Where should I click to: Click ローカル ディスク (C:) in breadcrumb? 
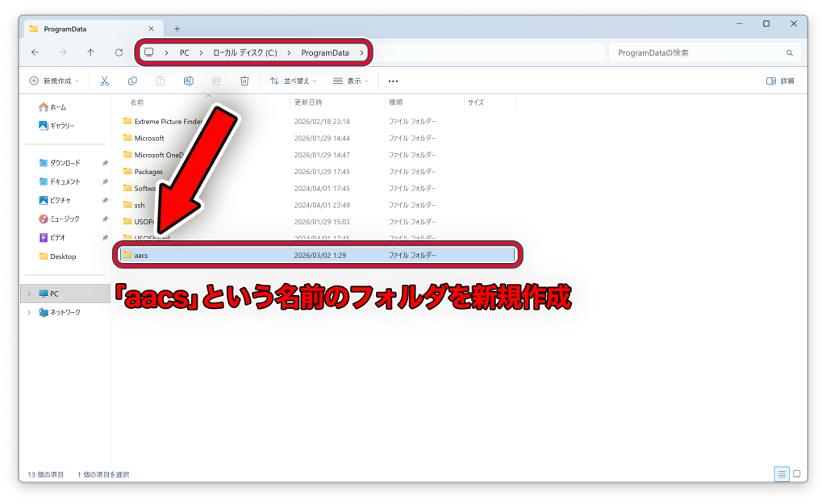click(244, 52)
